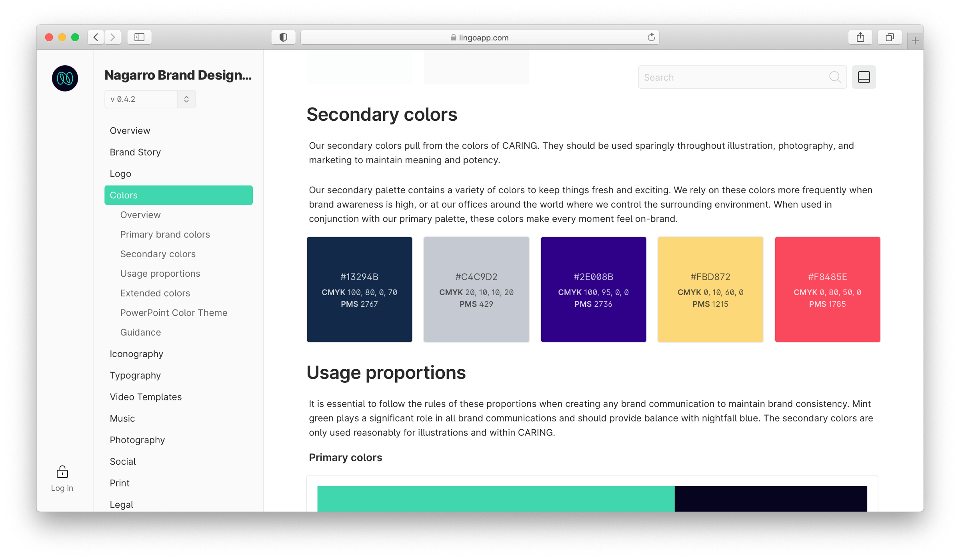Go to the Usage proportions subsection
Screen dimensions: 960x560
point(160,273)
